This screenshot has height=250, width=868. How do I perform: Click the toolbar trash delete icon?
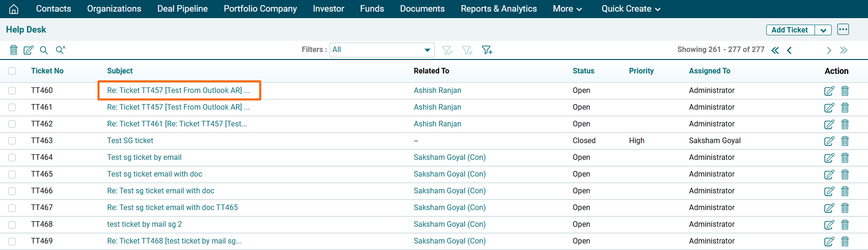pos(14,50)
